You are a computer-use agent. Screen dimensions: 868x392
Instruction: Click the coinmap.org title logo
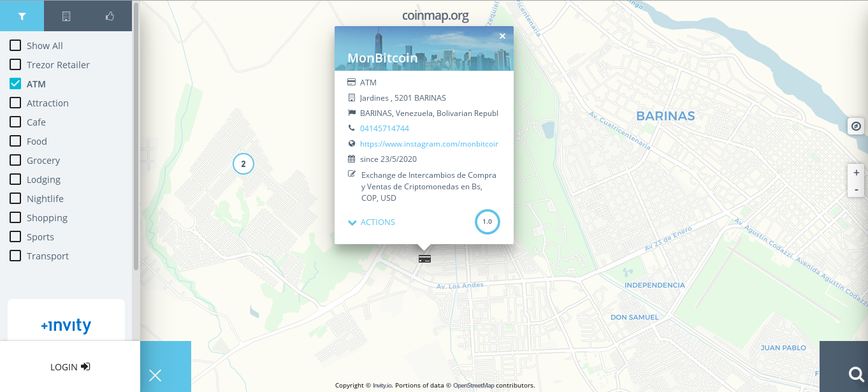436,15
